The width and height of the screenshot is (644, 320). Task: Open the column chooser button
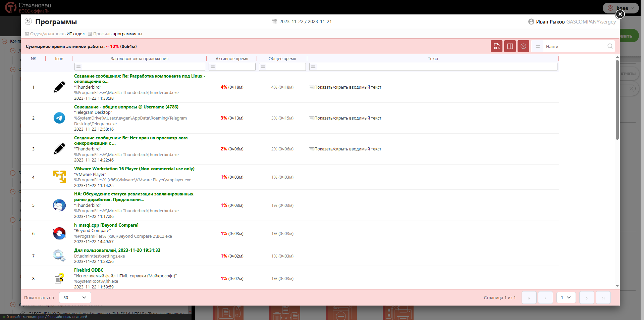(x=510, y=46)
